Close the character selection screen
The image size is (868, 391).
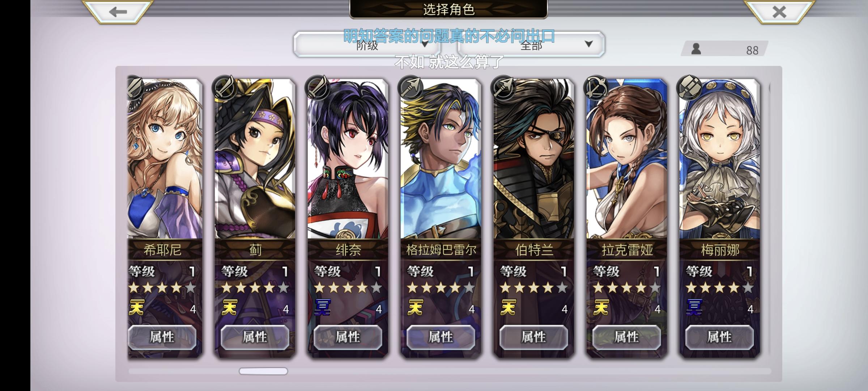[779, 12]
